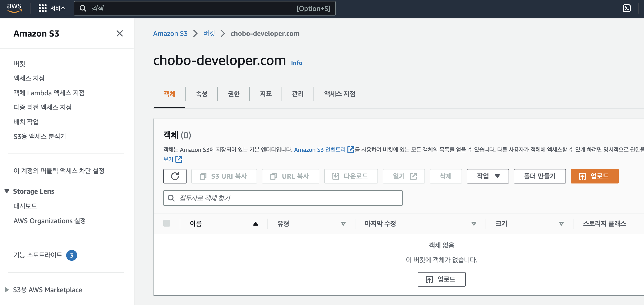Sort by 이름 column ascending arrow
This screenshot has width=644, height=305.
tap(255, 224)
